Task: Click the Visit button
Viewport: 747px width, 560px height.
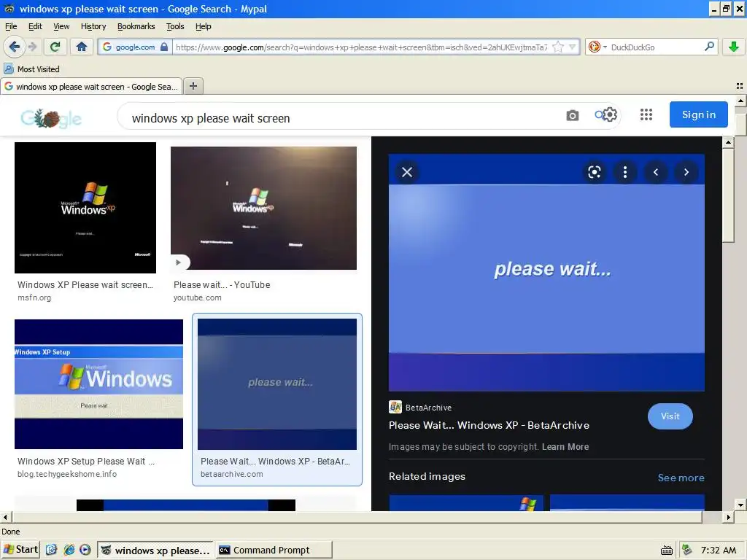Action: pyautogui.click(x=670, y=416)
